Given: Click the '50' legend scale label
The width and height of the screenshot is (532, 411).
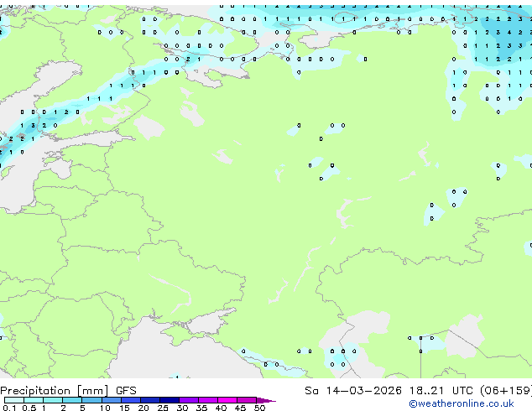Looking at the screenshot, I should (259, 408).
